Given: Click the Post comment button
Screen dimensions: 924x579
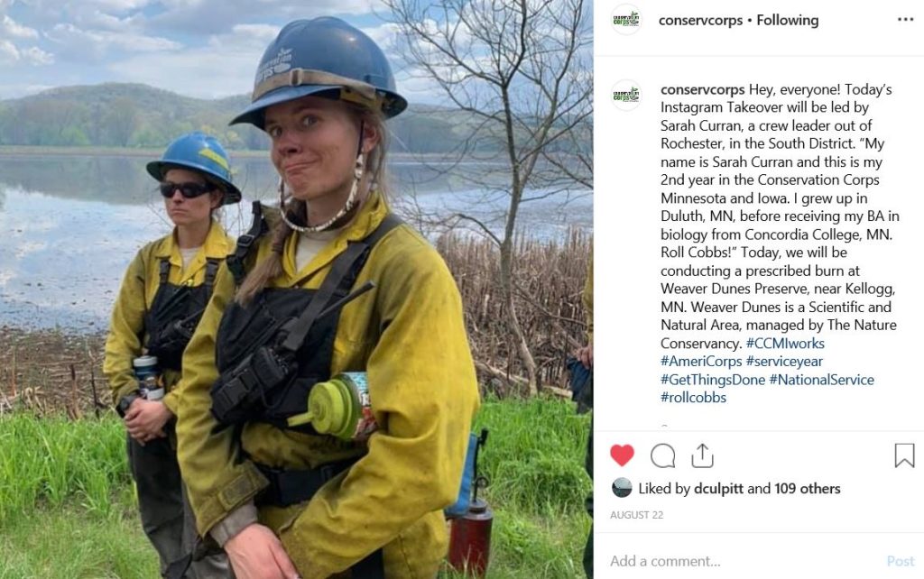Looking at the screenshot, I should pyautogui.click(x=900, y=561).
